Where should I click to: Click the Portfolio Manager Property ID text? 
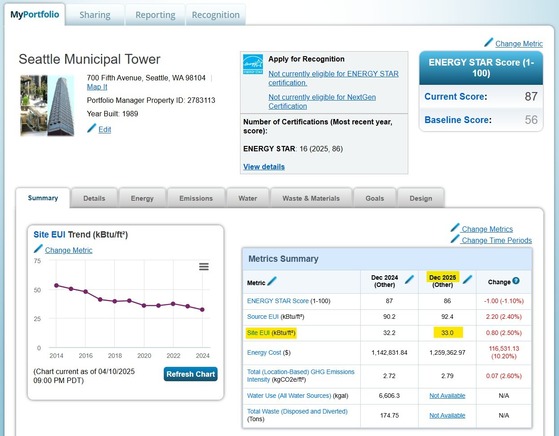[151, 100]
